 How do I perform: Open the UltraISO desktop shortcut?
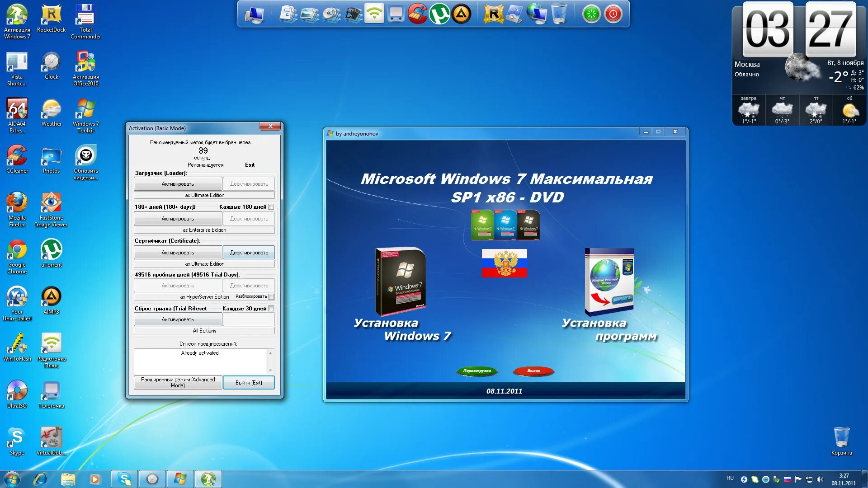[x=17, y=394]
